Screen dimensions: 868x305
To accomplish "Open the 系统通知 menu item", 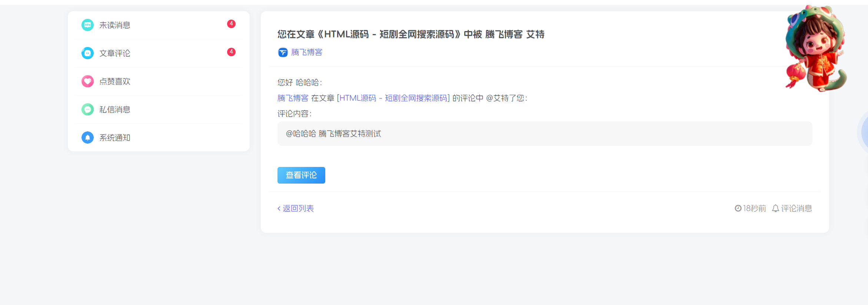I will 159,138.
